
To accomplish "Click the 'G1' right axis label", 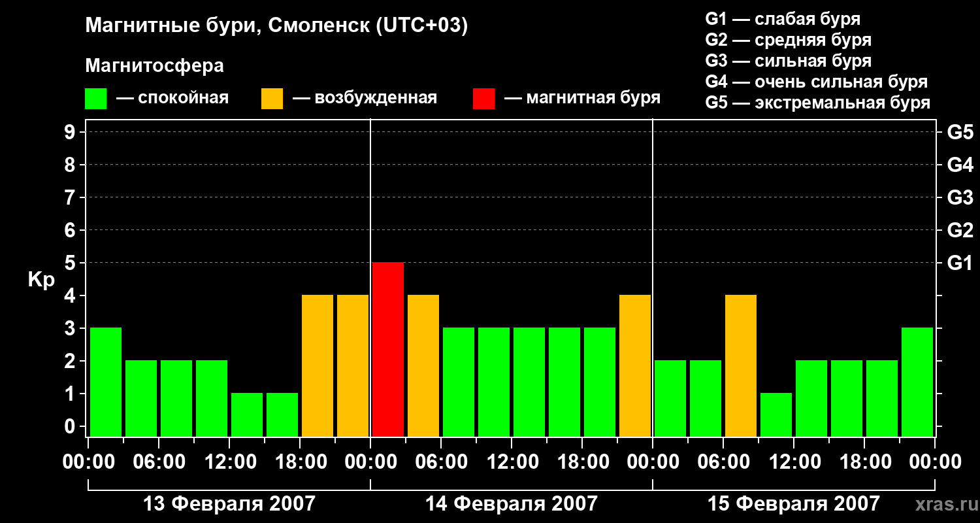I will point(960,263).
